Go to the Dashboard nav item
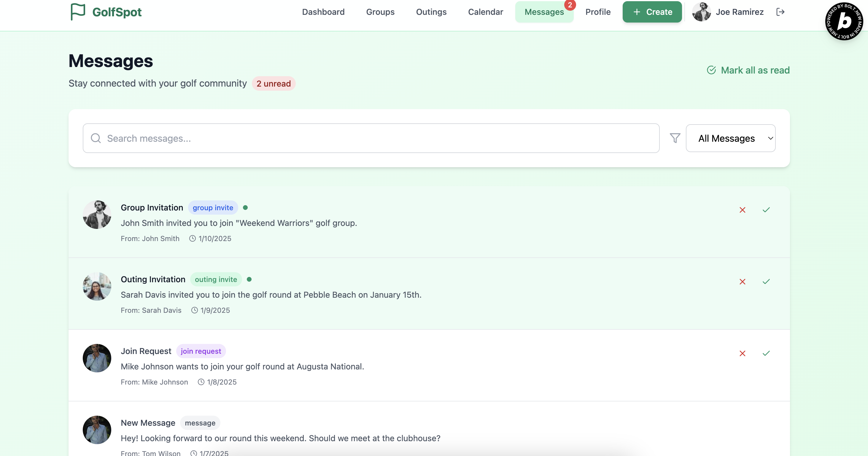 coord(323,12)
